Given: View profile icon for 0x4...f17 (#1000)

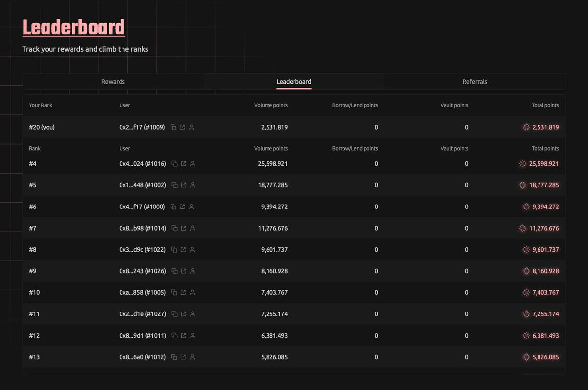Looking at the screenshot, I should [x=191, y=207].
